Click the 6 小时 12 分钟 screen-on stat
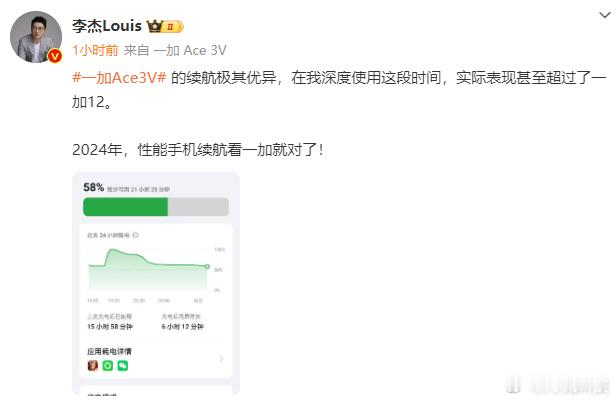The image size is (616, 401). [x=183, y=326]
